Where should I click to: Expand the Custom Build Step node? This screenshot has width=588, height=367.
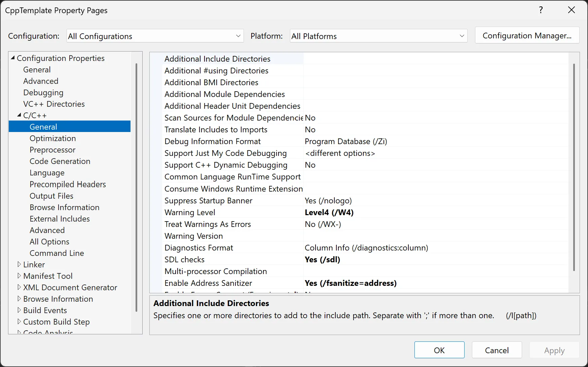[x=19, y=322]
